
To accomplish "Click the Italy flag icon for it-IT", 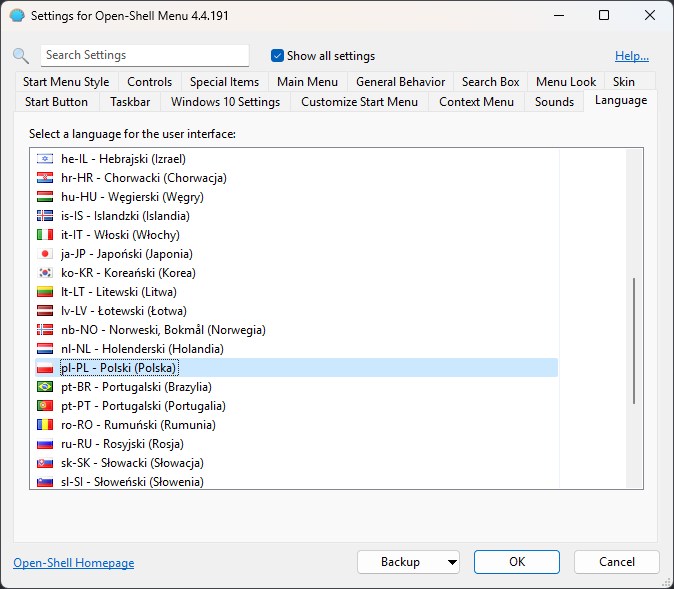I will (x=45, y=235).
